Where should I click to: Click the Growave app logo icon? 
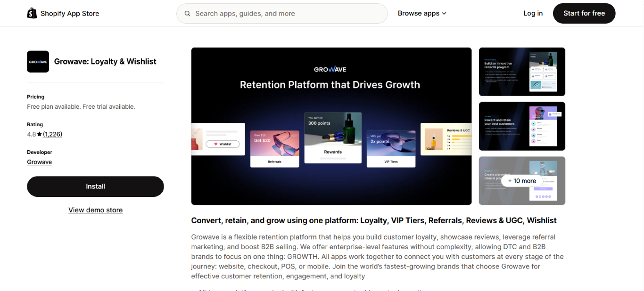[38, 61]
